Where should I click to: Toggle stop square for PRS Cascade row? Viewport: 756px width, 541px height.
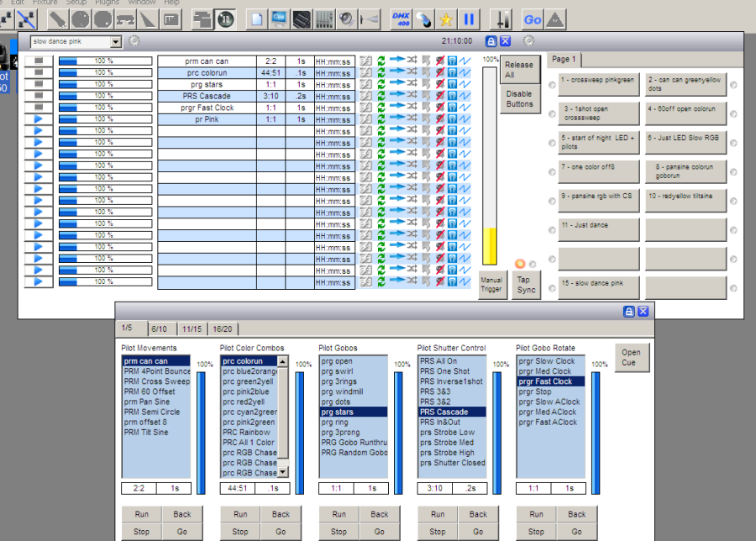tap(39, 96)
